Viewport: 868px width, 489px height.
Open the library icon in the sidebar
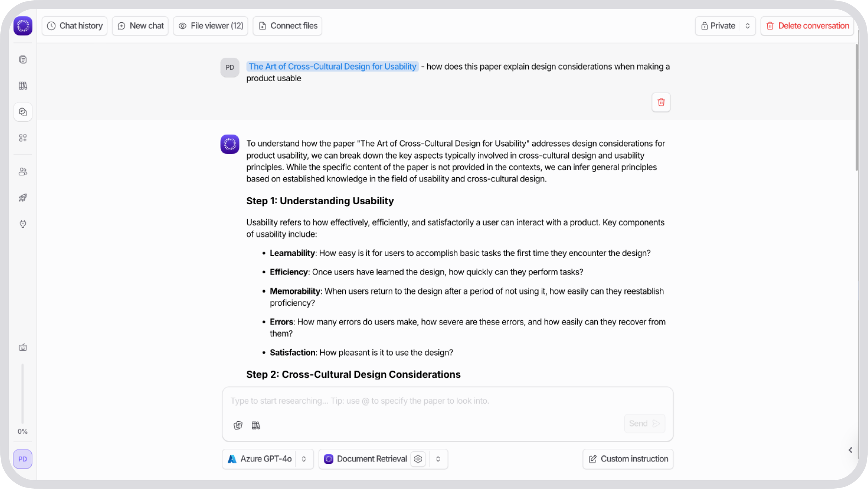tap(23, 86)
